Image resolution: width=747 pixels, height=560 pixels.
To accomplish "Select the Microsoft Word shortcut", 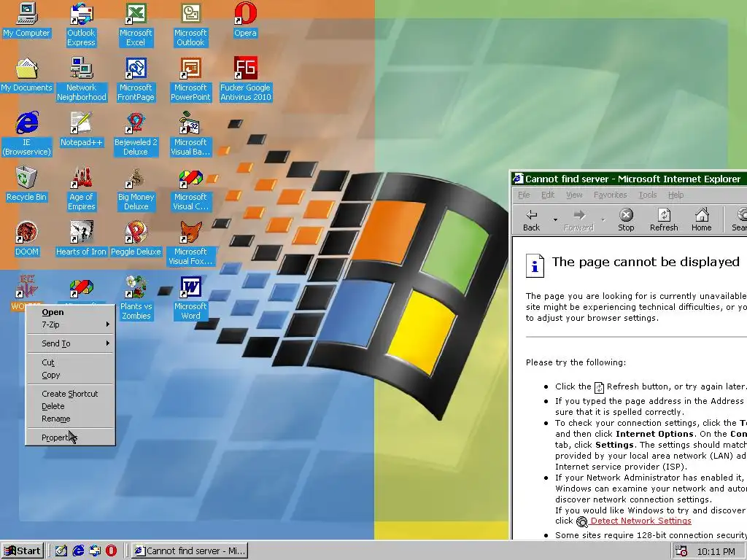I will pos(190,298).
